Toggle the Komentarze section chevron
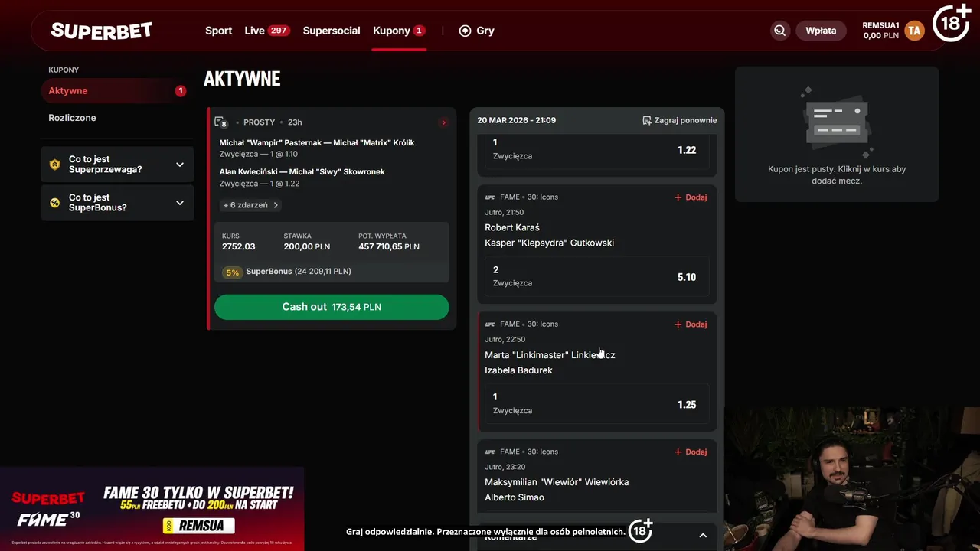The height and width of the screenshot is (551, 980). pyautogui.click(x=703, y=536)
